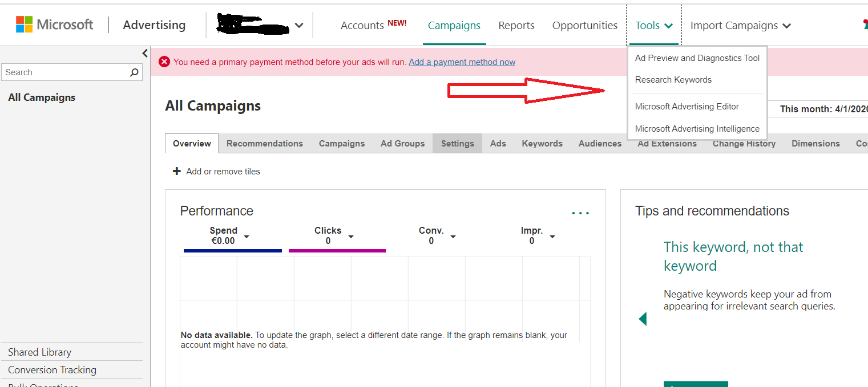The height and width of the screenshot is (387, 868).
Task: Select Microsoft Advertising Intelligence menu item
Action: pyautogui.click(x=697, y=129)
